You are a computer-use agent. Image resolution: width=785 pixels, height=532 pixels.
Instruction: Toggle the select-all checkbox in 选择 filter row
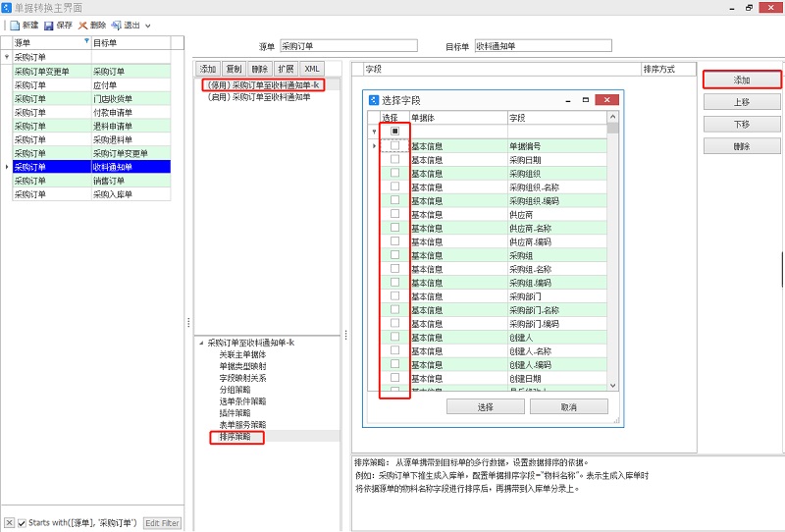tap(394, 131)
